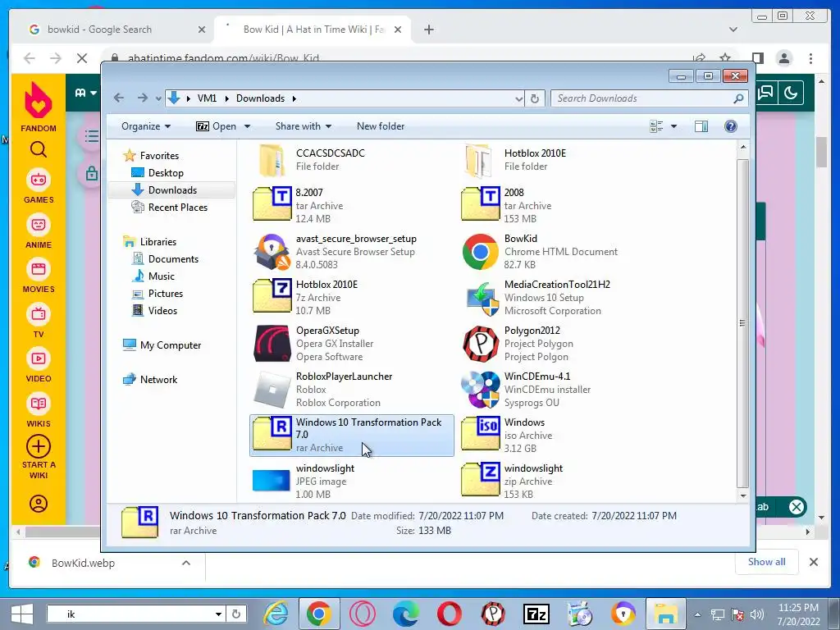
Task: Show the Explorer preview pane
Action: 701,126
